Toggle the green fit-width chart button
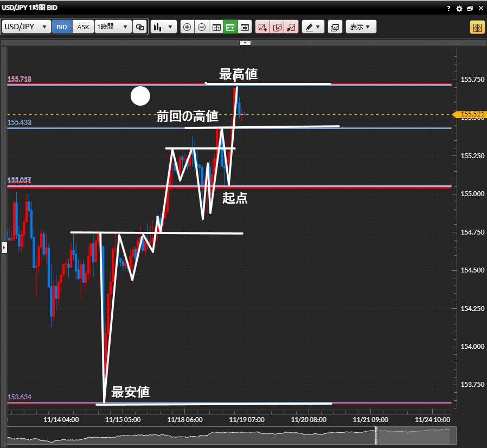This screenshot has height=448, width=487. [230, 27]
